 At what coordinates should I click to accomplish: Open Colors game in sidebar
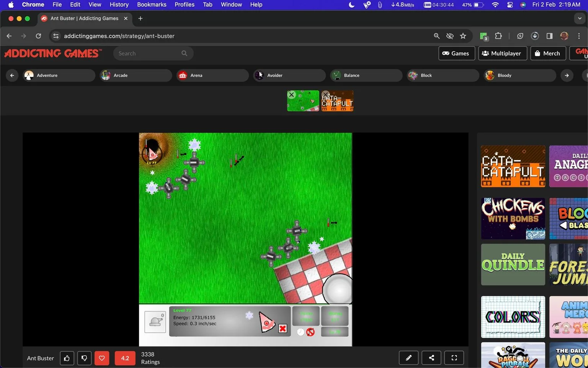point(513,317)
